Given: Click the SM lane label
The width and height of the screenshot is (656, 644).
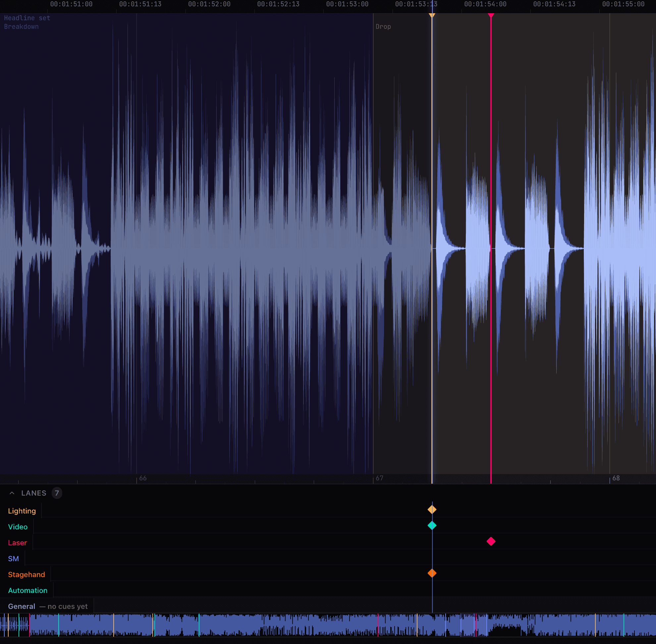Looking at the screenshot, I should pos(14,559).
